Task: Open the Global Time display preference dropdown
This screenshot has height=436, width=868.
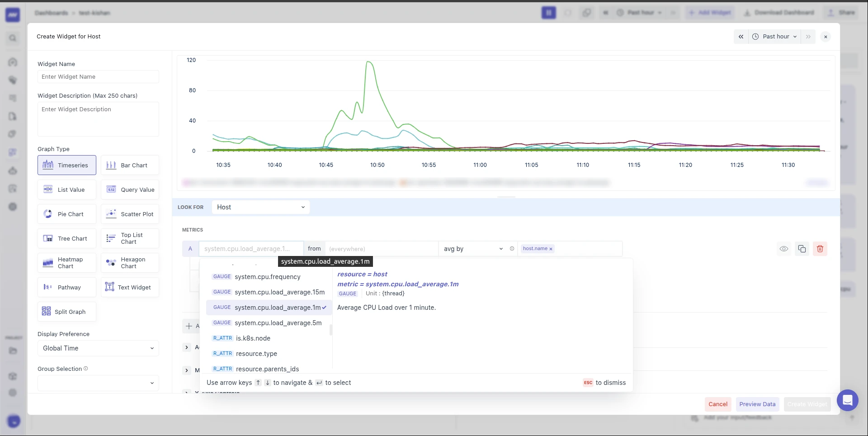Action: click(x=98, y=348)
